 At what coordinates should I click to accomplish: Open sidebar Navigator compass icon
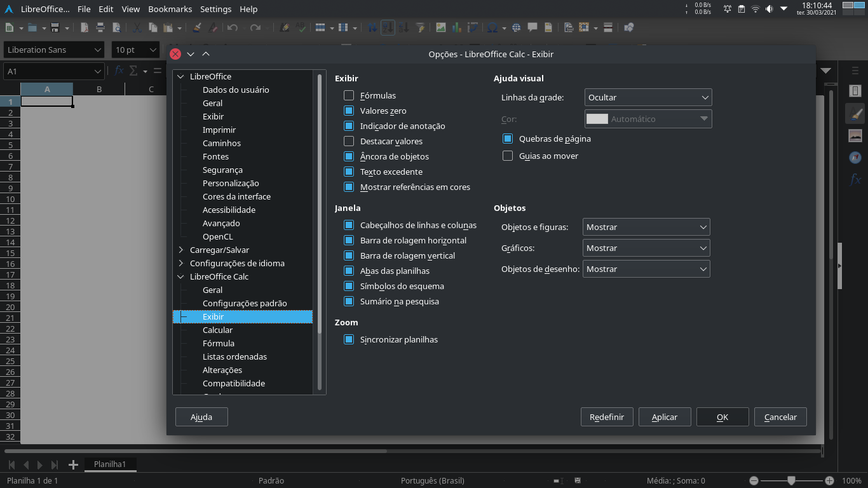[x=855, y=158]
